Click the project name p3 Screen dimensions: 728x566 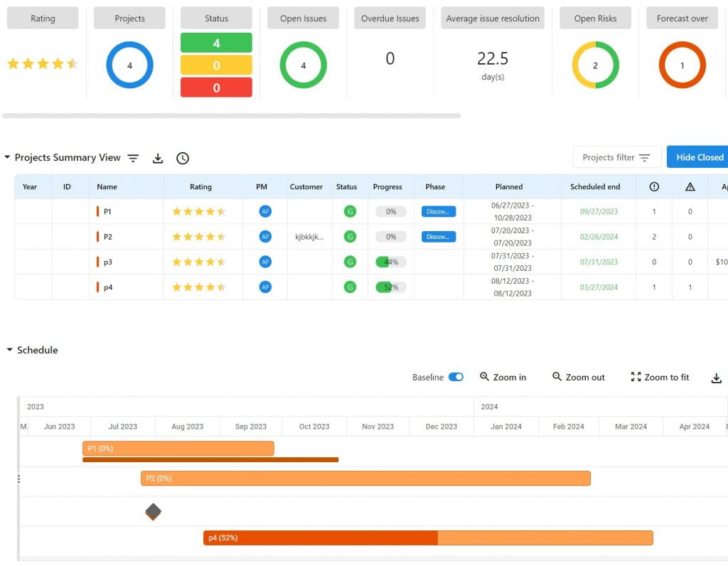tap(108, 262)
